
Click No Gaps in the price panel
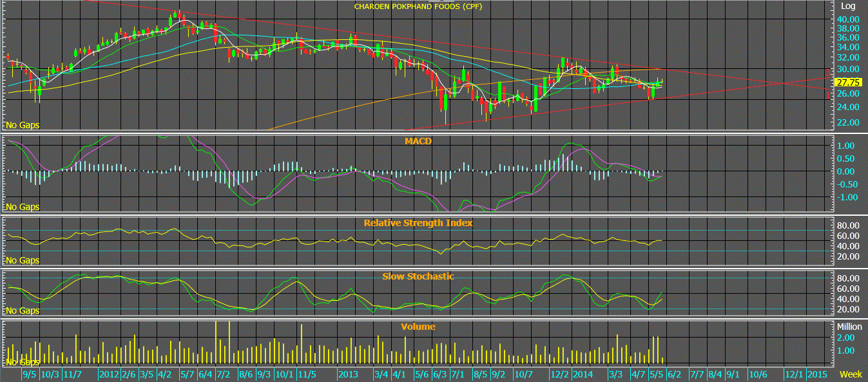point(23,126)
